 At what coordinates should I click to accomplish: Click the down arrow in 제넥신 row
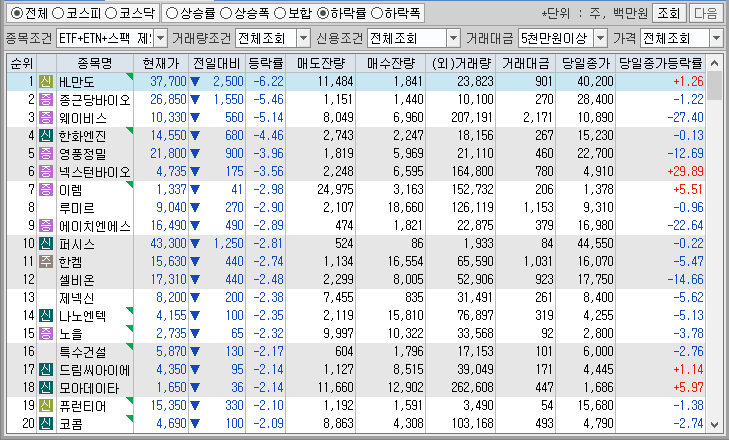click(x=195, y=298)
